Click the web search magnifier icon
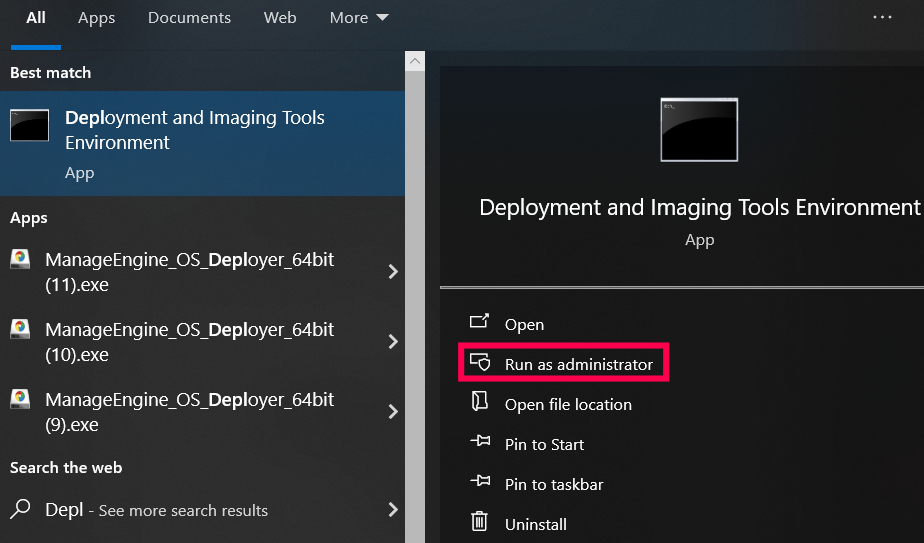This screenshot has width=924, height=543. click(x=20, y=510)
